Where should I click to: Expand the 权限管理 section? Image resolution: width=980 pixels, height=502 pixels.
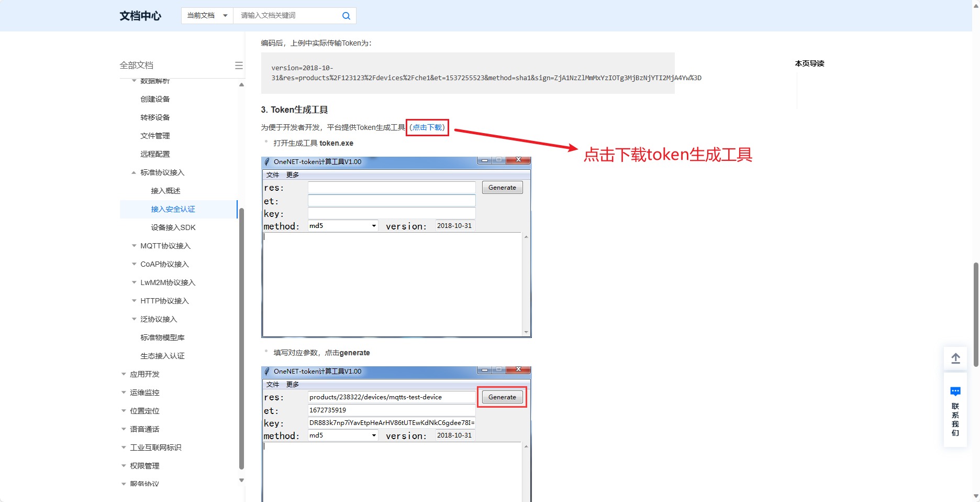pos(144,466)
